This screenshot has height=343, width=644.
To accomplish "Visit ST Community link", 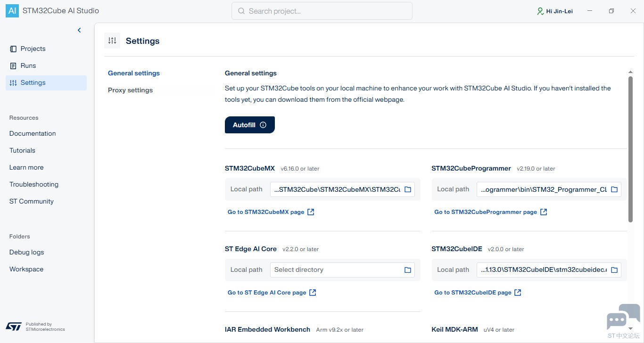I will [x=32, y=201].
